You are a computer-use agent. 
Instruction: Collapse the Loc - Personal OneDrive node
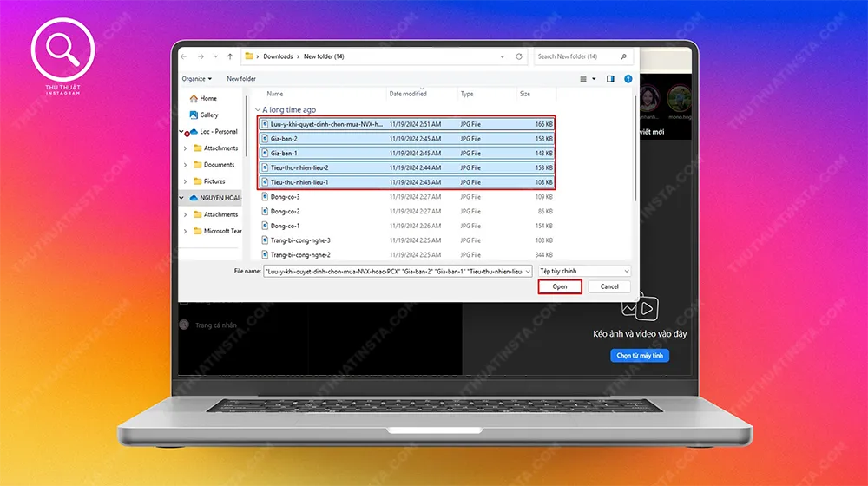tap(181, 132)
